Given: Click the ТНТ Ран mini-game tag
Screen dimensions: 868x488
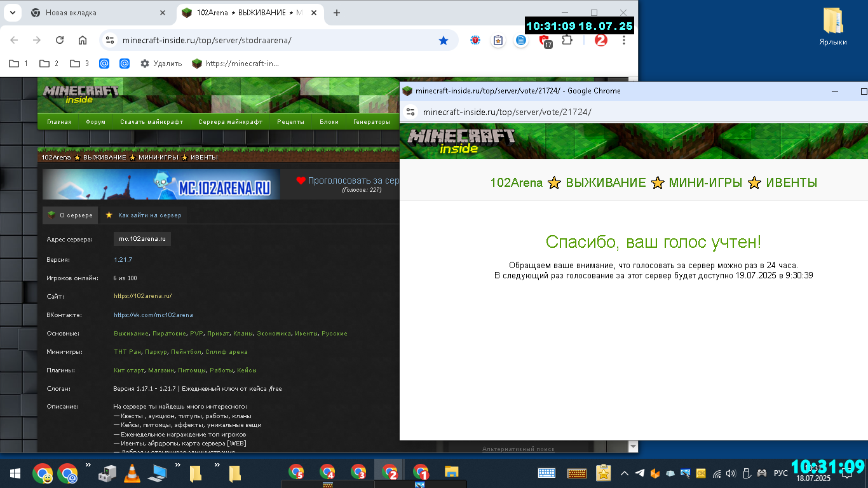Looking at the screenshot, I should click(x=128, y=351).
